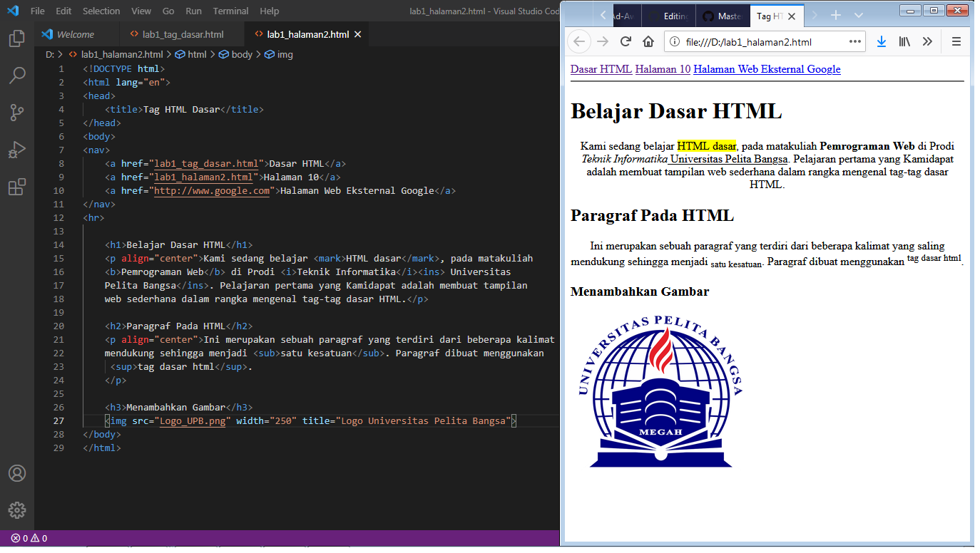Open the Help menu in VS Code

270,11
